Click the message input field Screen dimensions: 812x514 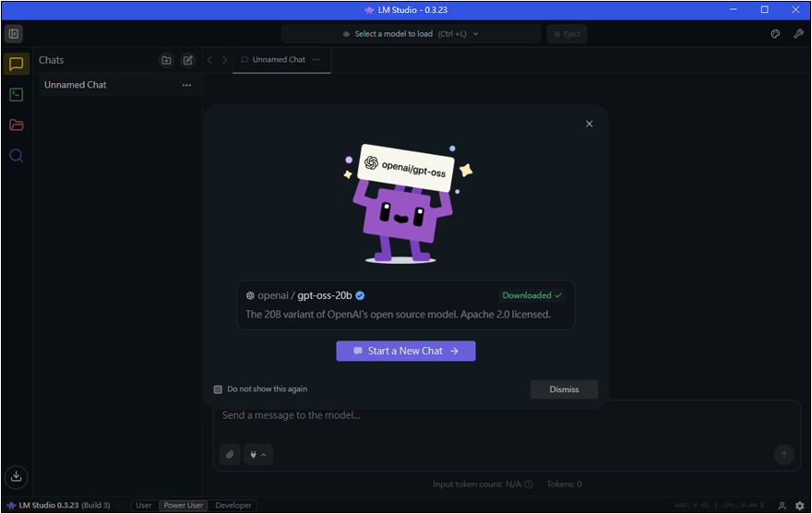tap(507, 415)
